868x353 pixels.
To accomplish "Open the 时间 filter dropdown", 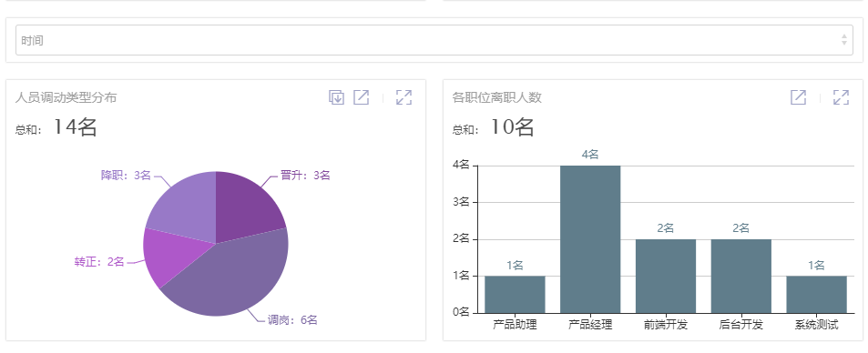I will [x=434, y=40].
